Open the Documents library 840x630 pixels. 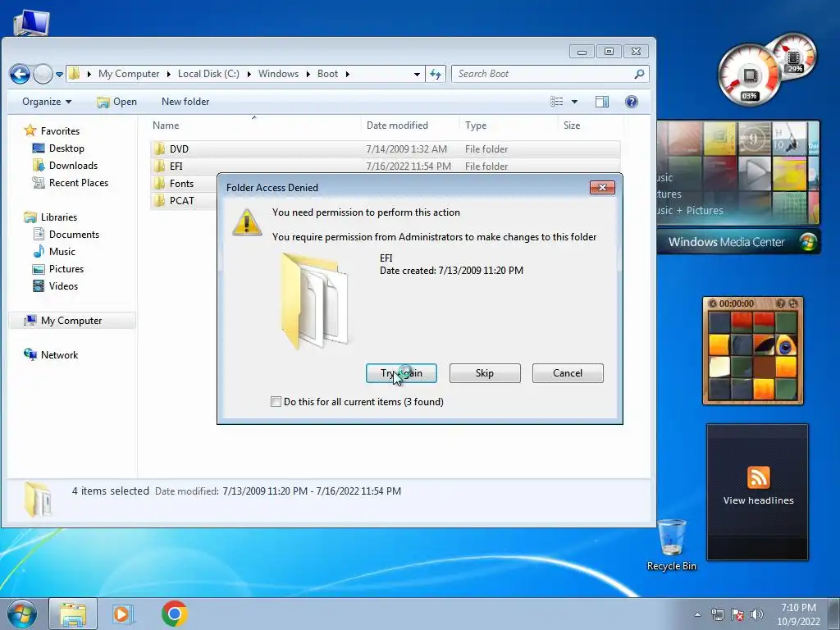click(74, 234)
